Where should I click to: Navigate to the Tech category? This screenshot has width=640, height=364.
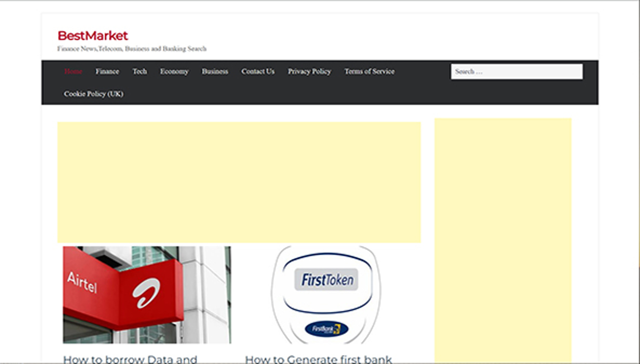pyautogui.click(x=140, y=72)
